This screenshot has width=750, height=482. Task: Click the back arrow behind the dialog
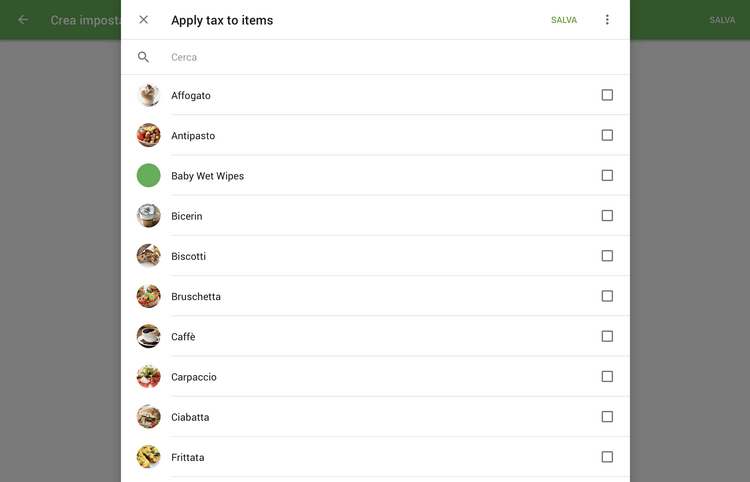click(x=23, y=20)
